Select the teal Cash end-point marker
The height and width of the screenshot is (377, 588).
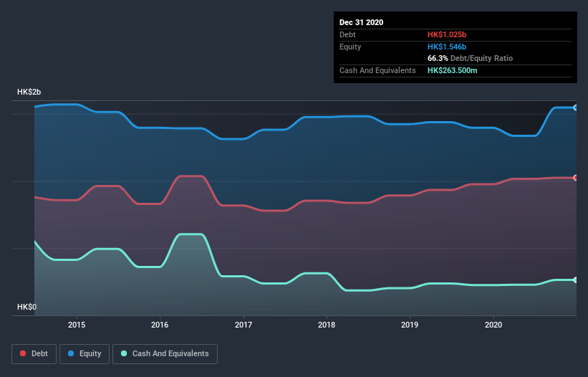[x=576, y=280]
